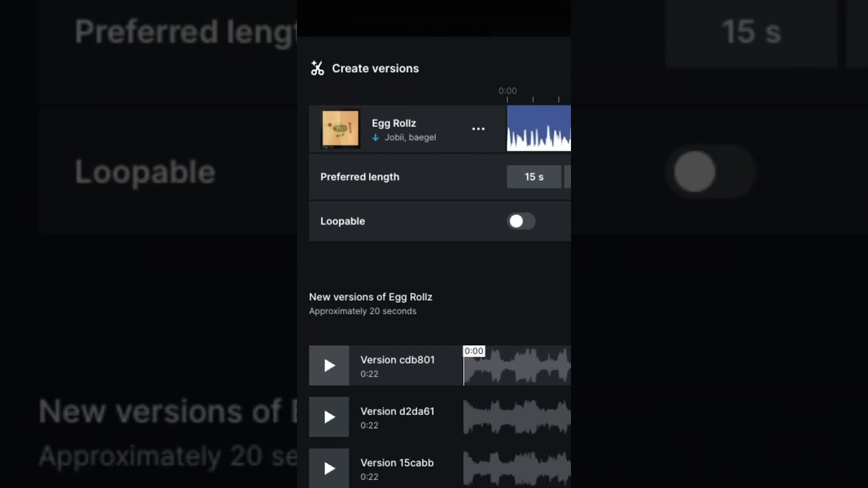868x488 pixels.
Task: Click the Preferred length label
Action: tap(360, 177)
